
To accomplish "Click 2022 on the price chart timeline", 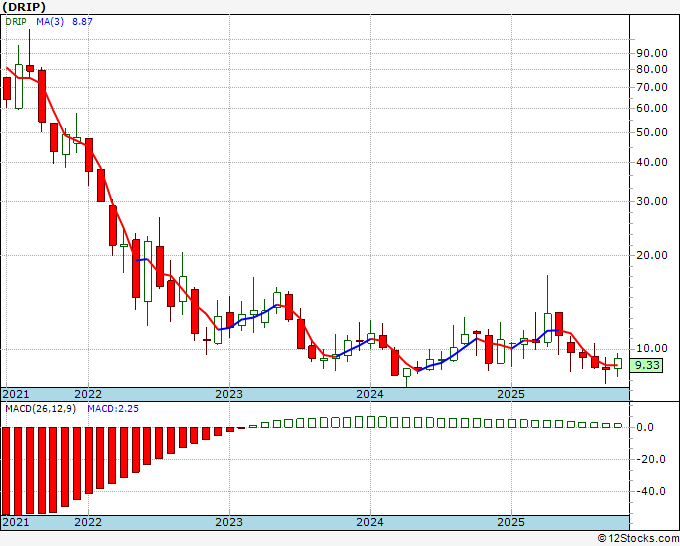I will tap(88, 394).
